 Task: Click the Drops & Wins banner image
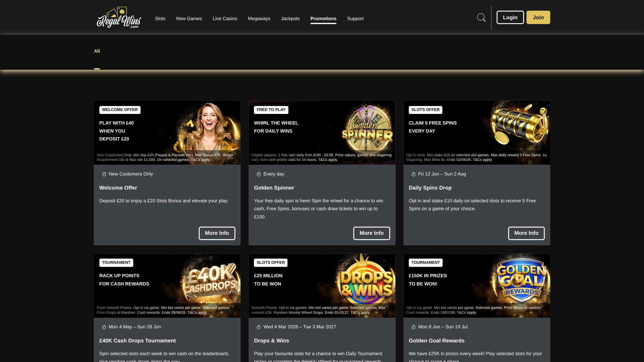322,286
